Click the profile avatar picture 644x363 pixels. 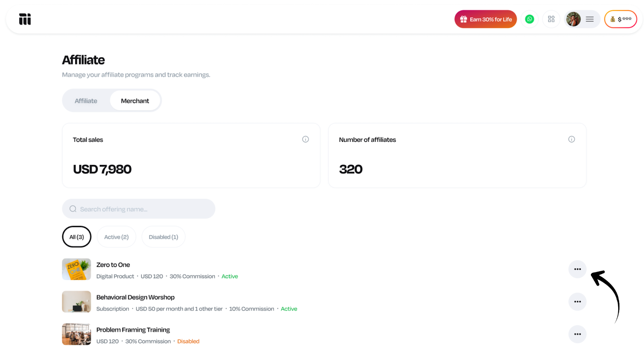tap(573, 19)
